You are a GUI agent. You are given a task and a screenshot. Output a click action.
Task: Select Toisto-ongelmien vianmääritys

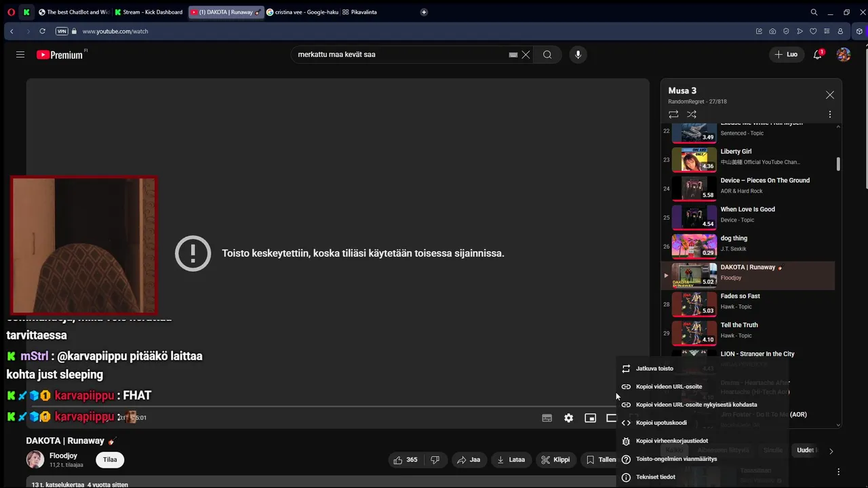[703, 459]
